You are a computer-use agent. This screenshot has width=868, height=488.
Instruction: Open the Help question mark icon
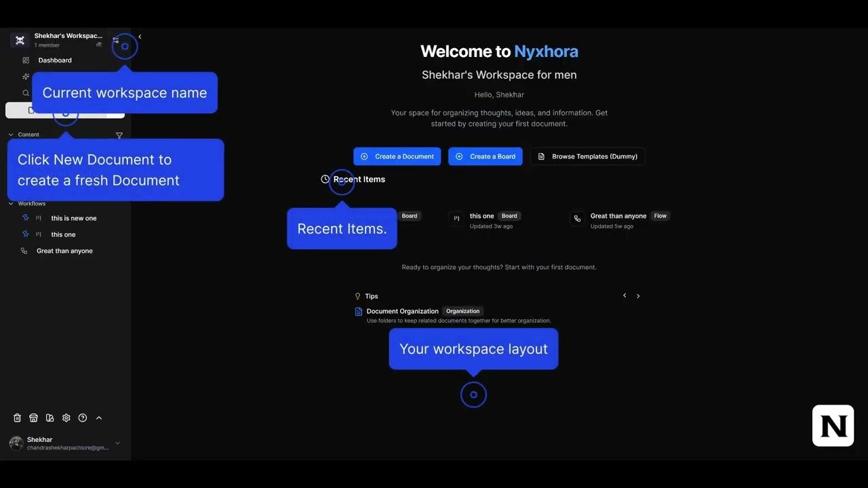coord(83,418)
